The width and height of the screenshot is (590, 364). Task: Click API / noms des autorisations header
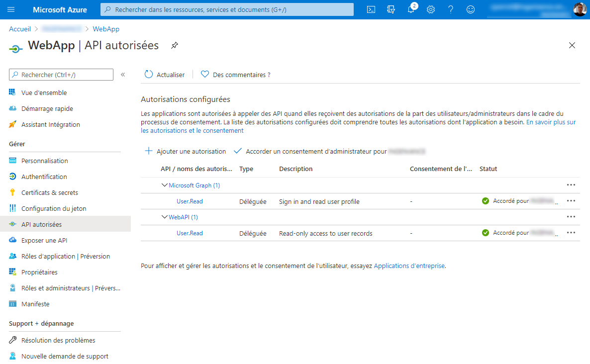(x=197, y=169)
